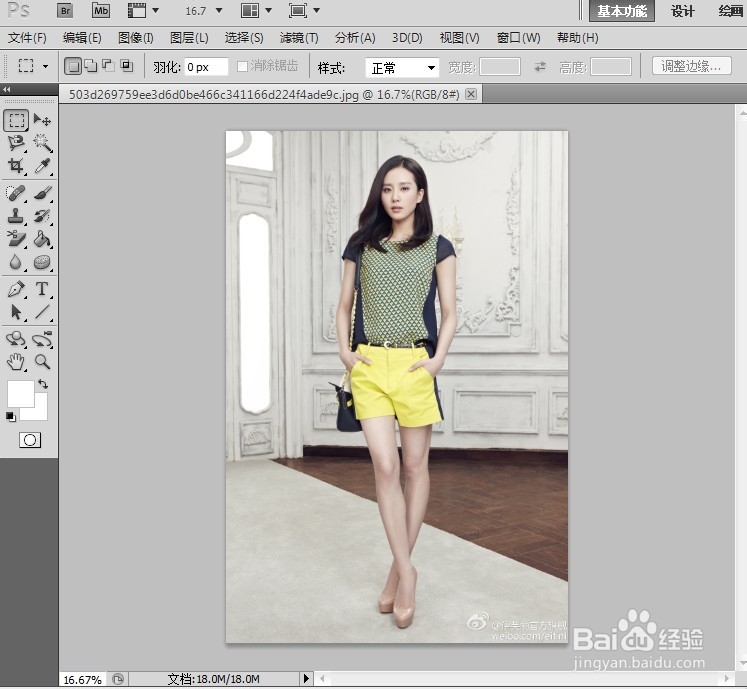
Task: Select the Pen tool
Action: pyautogui.click(x=16, y=289)
